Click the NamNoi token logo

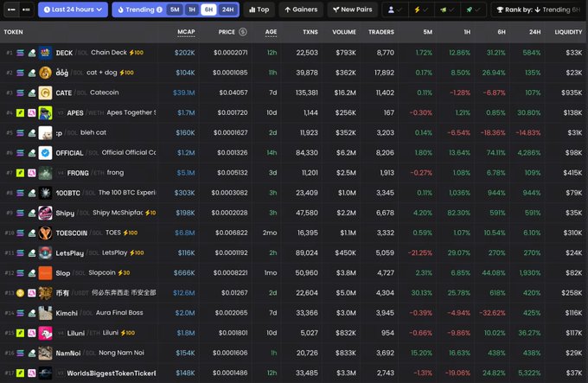pos(45,353)
